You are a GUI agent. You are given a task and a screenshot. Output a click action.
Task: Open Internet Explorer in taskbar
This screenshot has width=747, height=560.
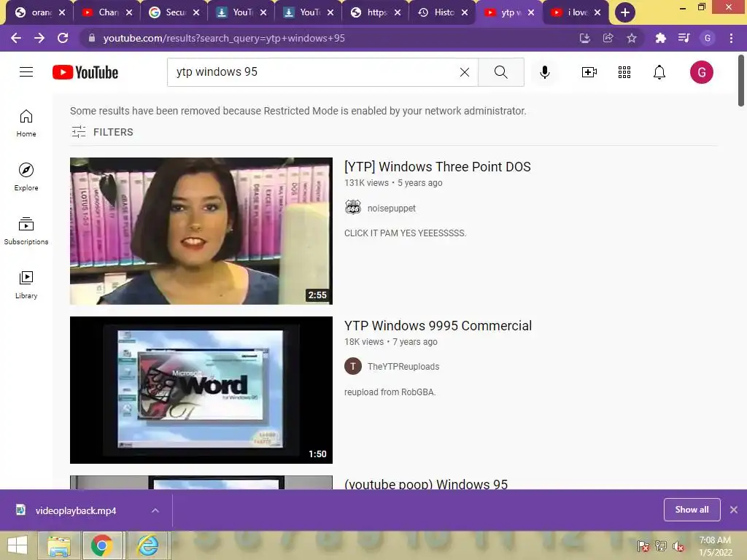(148, 545)
